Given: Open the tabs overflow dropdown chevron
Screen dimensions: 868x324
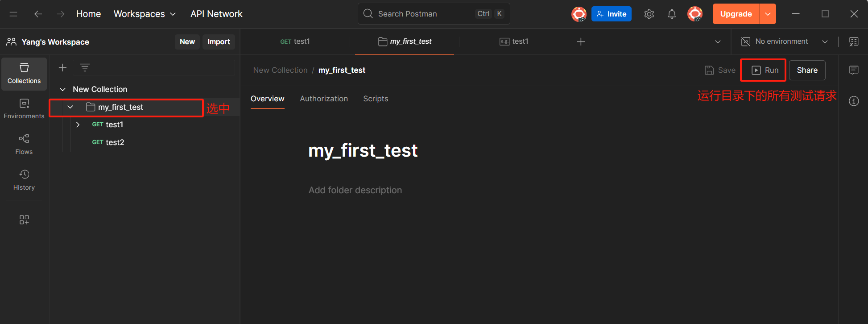Looking at the screenshot, I should coord(718,42).
